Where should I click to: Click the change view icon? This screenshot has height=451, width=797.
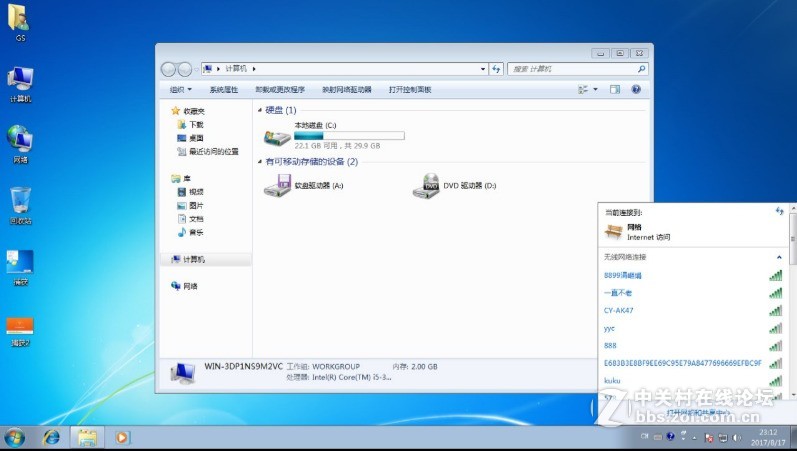pos(583,89)
